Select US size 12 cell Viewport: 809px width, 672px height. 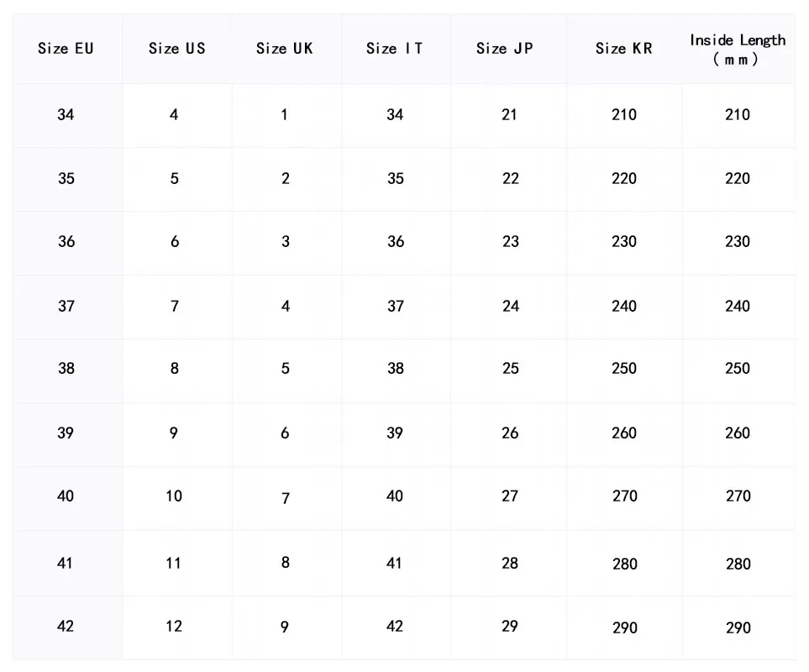coord(174,627)
